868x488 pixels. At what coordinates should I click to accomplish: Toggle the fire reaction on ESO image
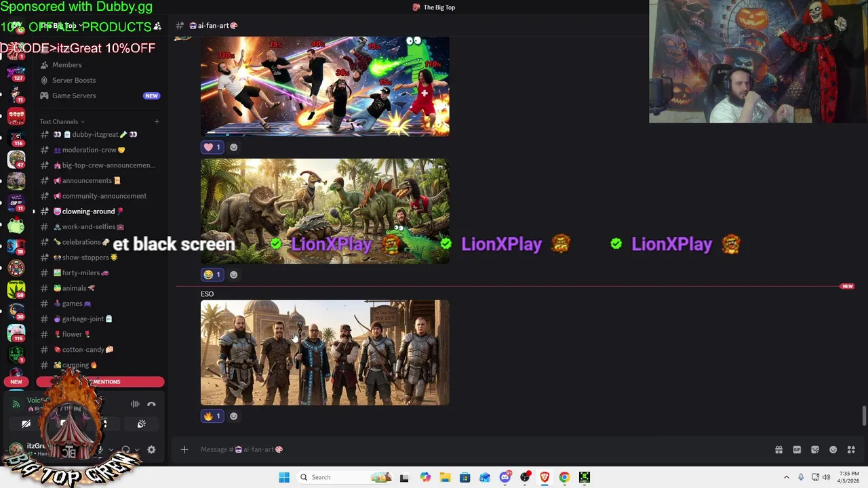tap(212, 416)
